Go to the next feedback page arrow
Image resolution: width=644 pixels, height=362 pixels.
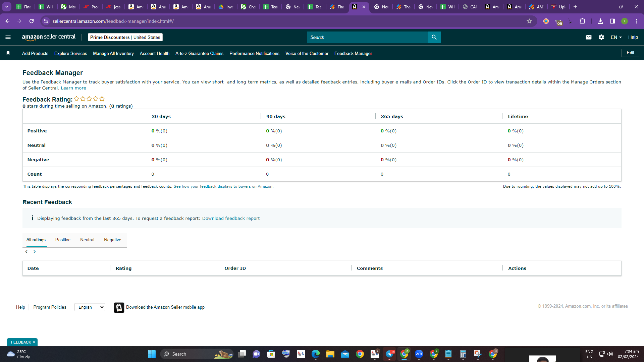35,252
